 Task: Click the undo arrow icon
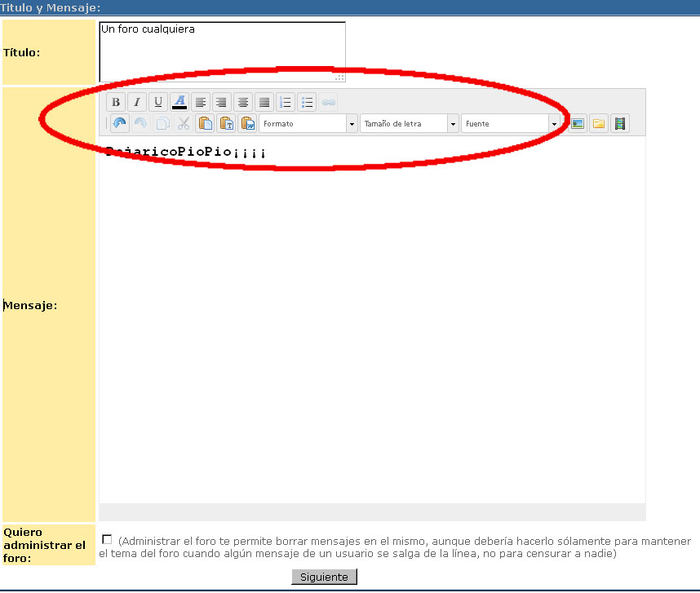coord(120,123)
